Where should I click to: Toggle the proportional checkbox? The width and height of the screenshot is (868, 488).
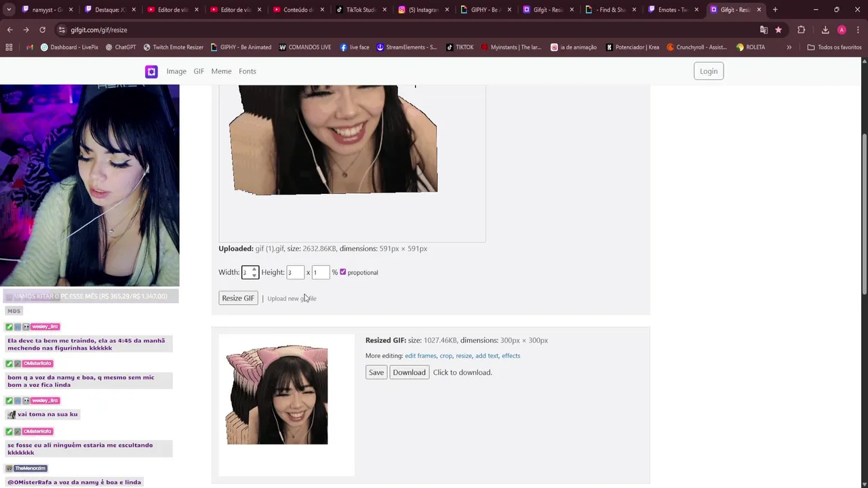click(342, 272)
